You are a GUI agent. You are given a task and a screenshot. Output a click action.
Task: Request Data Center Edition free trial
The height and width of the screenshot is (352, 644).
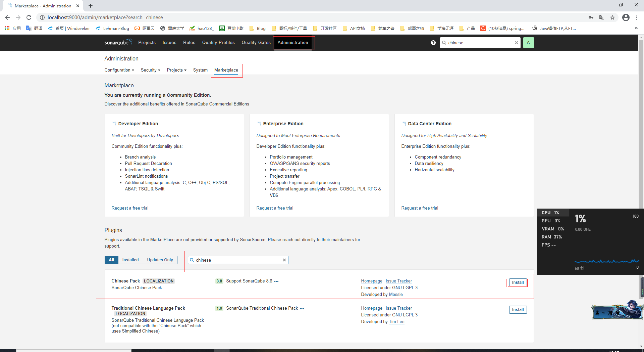pos(420,208)
